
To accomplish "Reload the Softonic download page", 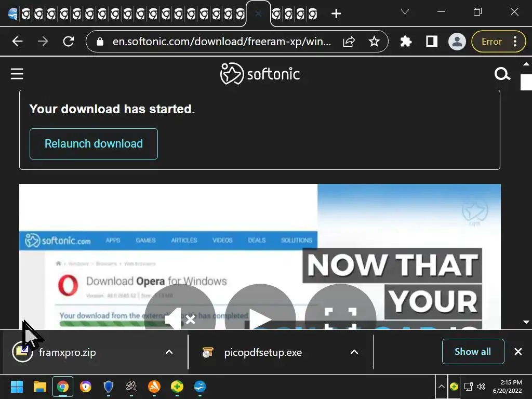I will tap(69, 42).
